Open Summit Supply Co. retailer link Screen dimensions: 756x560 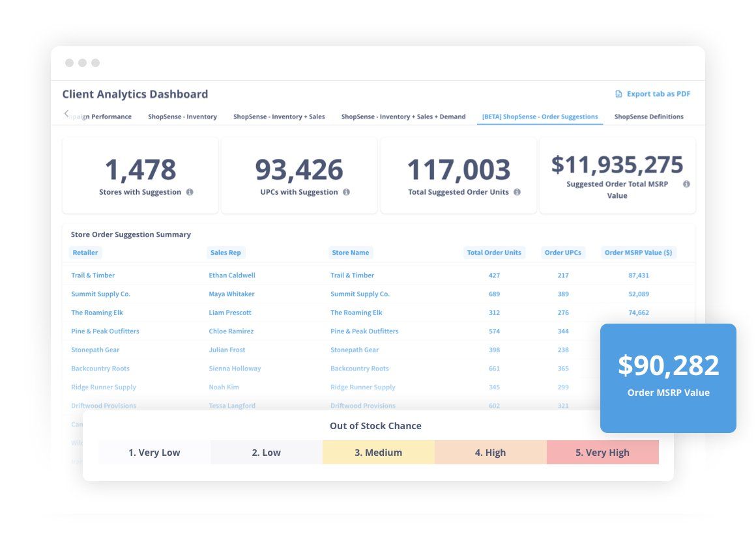pos(101,294)
